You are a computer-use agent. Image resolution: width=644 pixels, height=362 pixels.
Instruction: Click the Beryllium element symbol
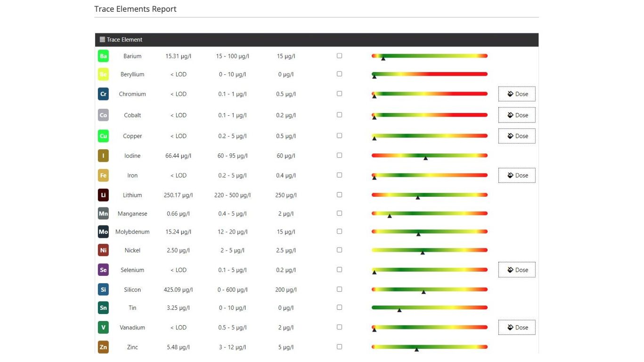click(x=103, y=74)
